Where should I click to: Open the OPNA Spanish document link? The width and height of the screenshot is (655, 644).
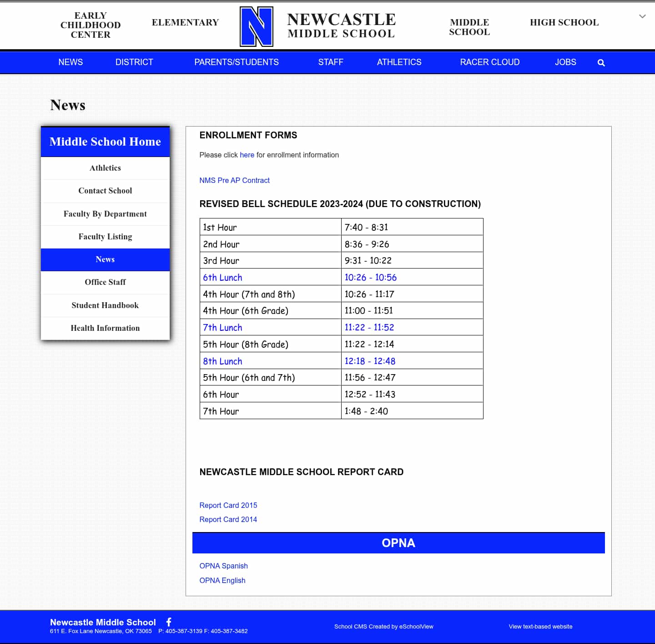pos(223,566)
